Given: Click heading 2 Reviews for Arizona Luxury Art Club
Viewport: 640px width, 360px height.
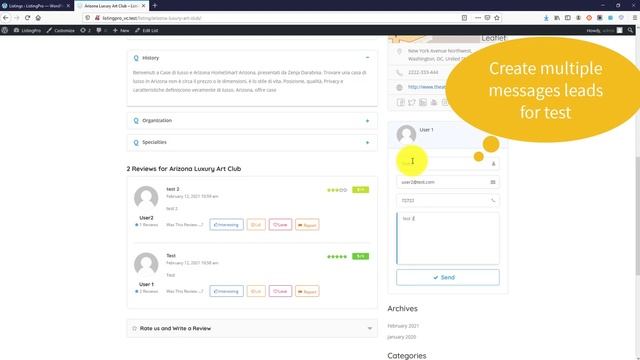Looking at the screenshot, I should [184, 169].
